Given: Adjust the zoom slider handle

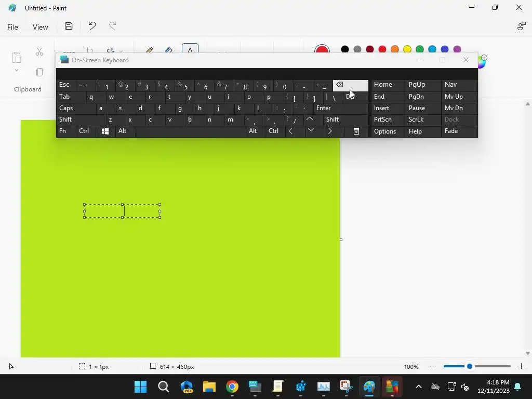Looking at the screenshot, I should (470, 366).
